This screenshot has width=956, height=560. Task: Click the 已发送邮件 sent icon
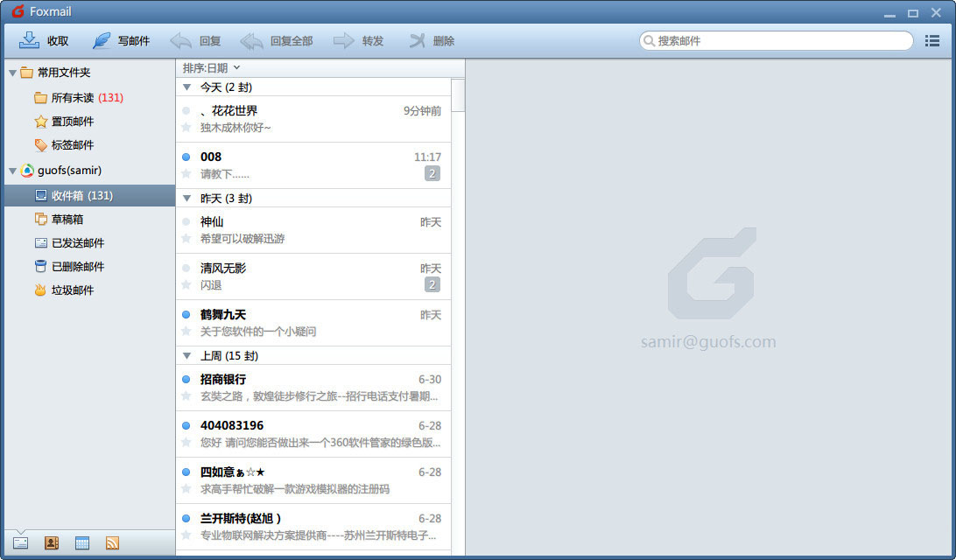point(41,242)
